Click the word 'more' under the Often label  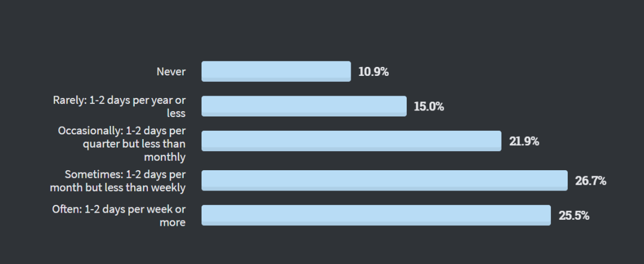[172, 222]
